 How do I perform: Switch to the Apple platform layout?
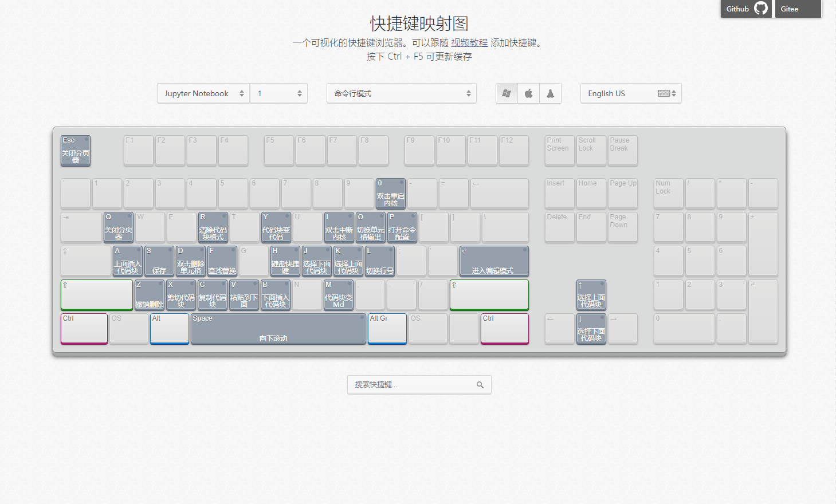pos(528,93)
